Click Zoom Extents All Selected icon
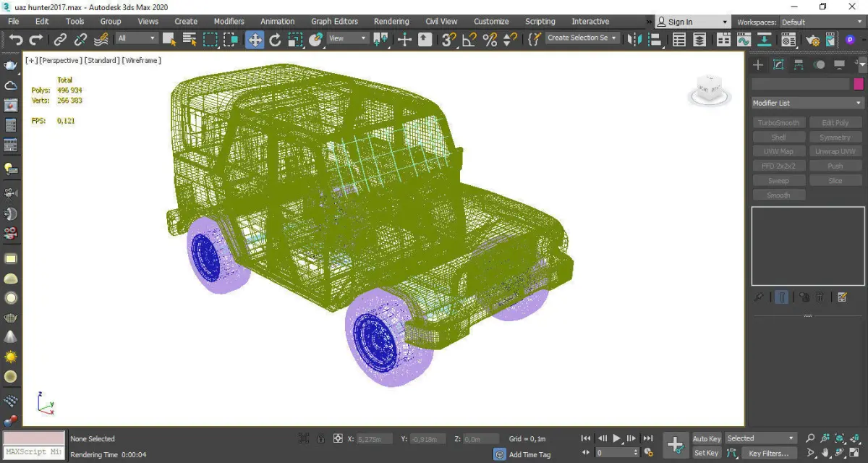Image resolution: width=868 pixels, height=463 pixels. pyautogui.click(x=855, y=438)
